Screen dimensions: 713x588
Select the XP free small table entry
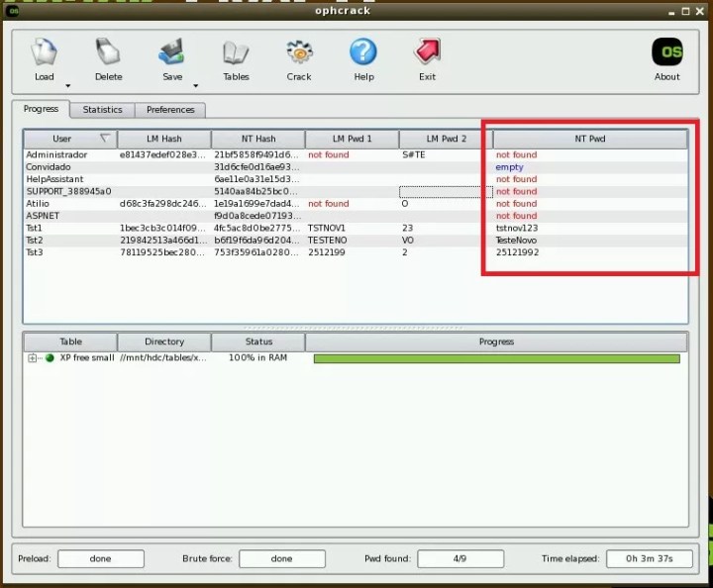click(87, 358)
